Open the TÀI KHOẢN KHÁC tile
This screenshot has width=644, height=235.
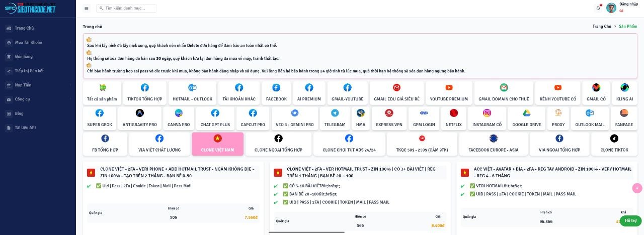pos(239,93)
